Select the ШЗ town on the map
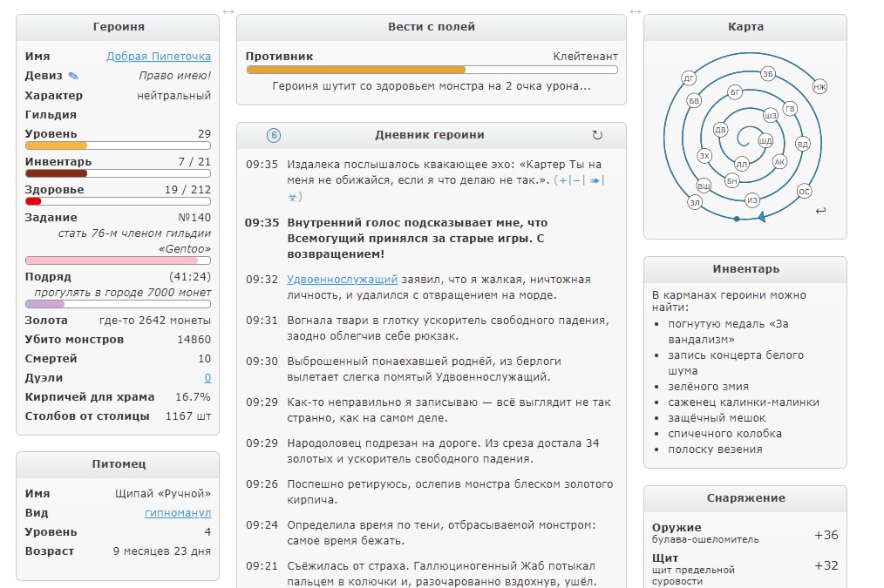Viewport: 884px width, 588px height. [770, 116]
